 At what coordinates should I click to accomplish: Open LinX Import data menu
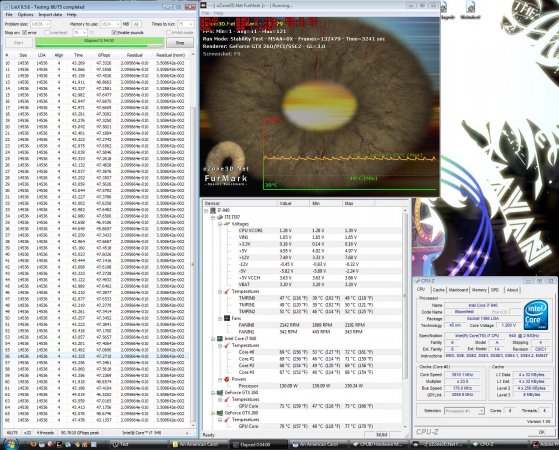pos(50,15)
